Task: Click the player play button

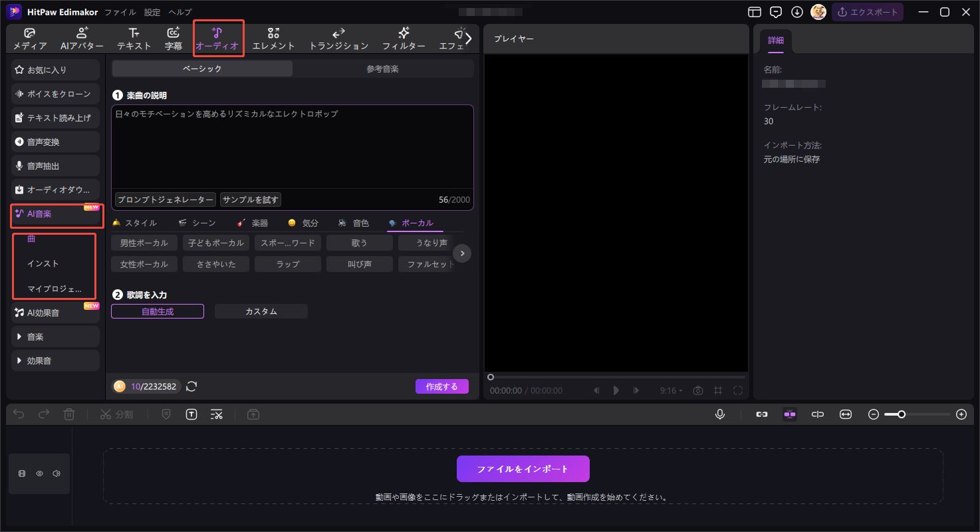Action: (616, 390)
